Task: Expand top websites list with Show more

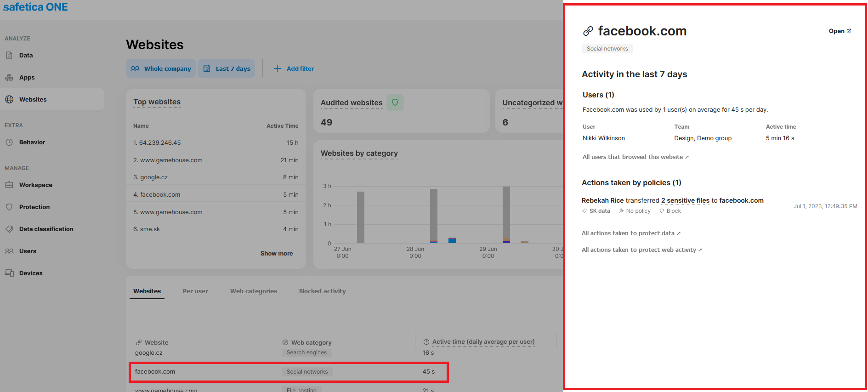Action: 276,254
